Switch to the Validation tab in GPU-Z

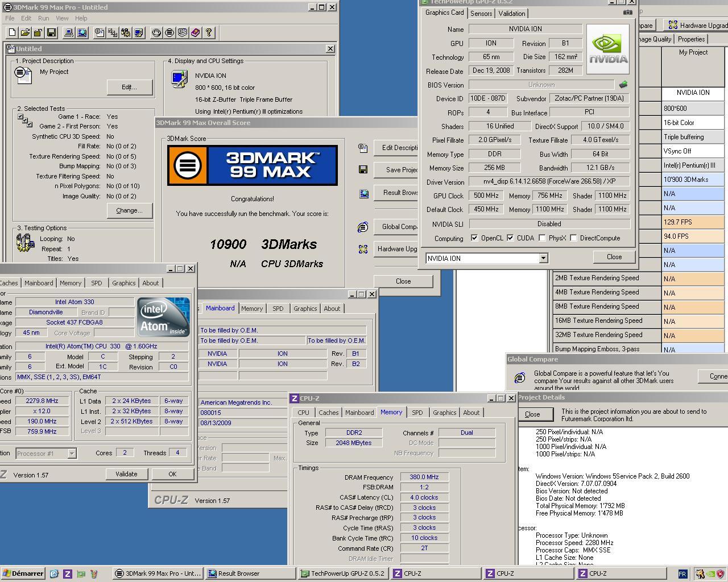tap(512, 14)
